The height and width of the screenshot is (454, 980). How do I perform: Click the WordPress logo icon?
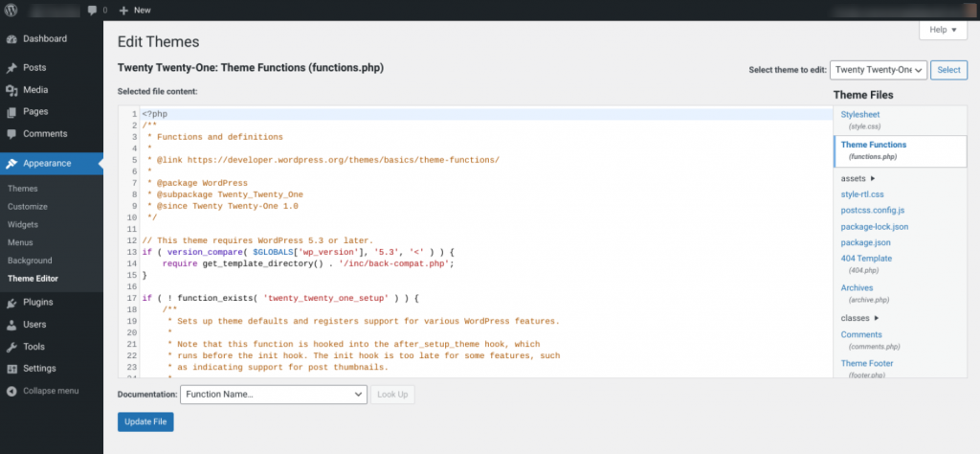coord(11,10)
